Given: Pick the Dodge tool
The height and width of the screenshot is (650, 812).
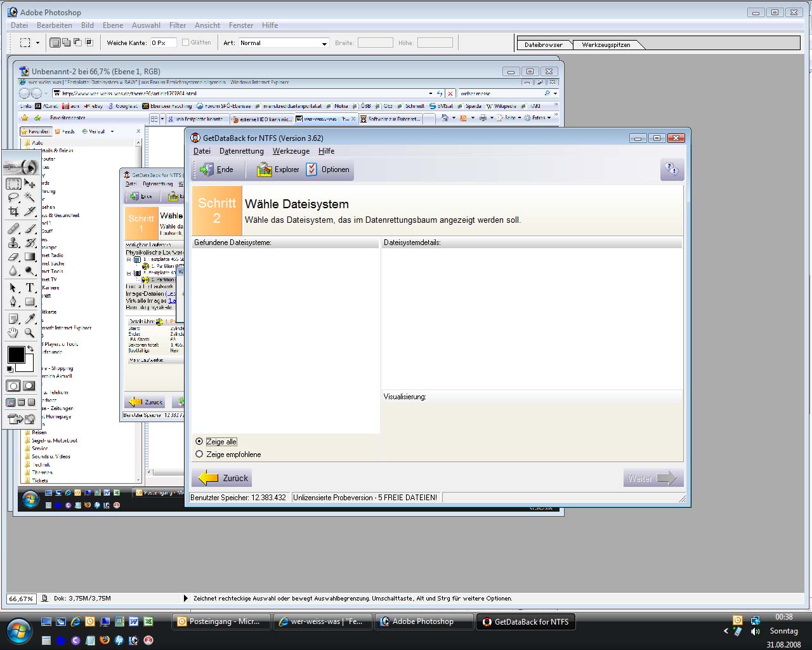Looking at the screenshot, I should (30, 271).
